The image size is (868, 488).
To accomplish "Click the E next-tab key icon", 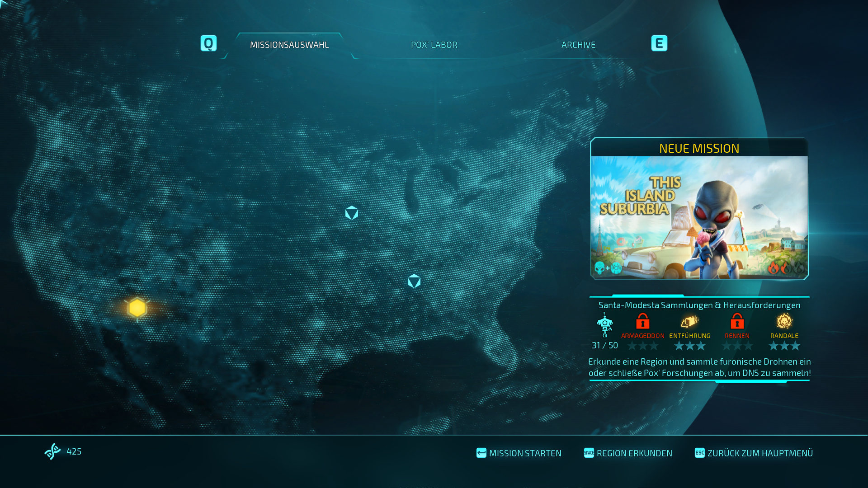I will 659,43.
